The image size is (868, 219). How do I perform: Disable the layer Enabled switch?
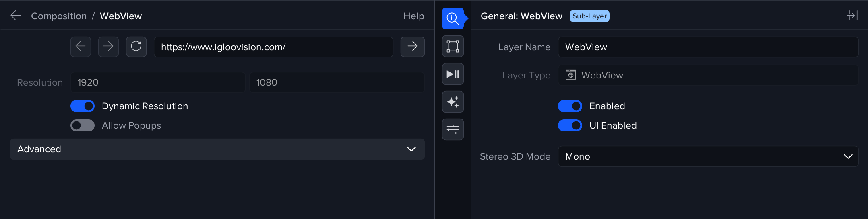570,106
